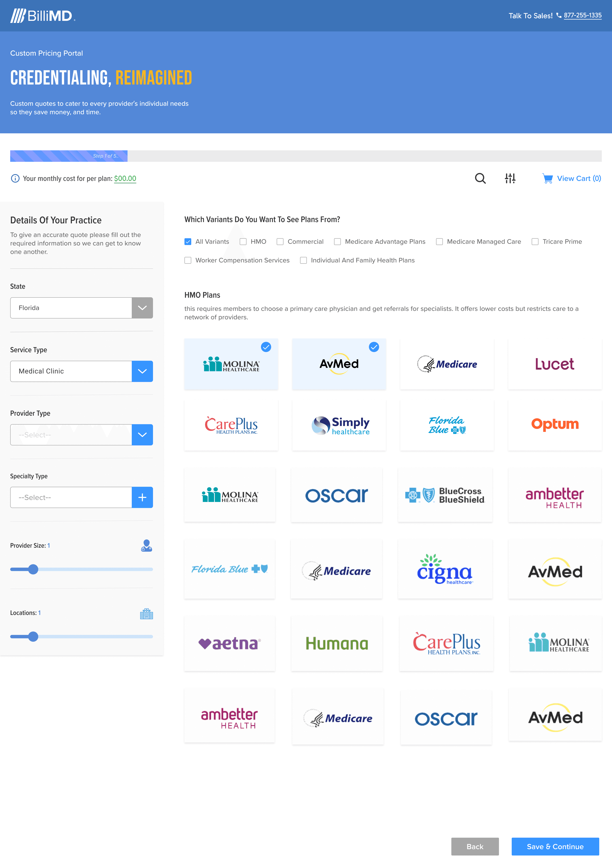
Task: Click the BilliMD logo
Action: (x=43, y=15)
